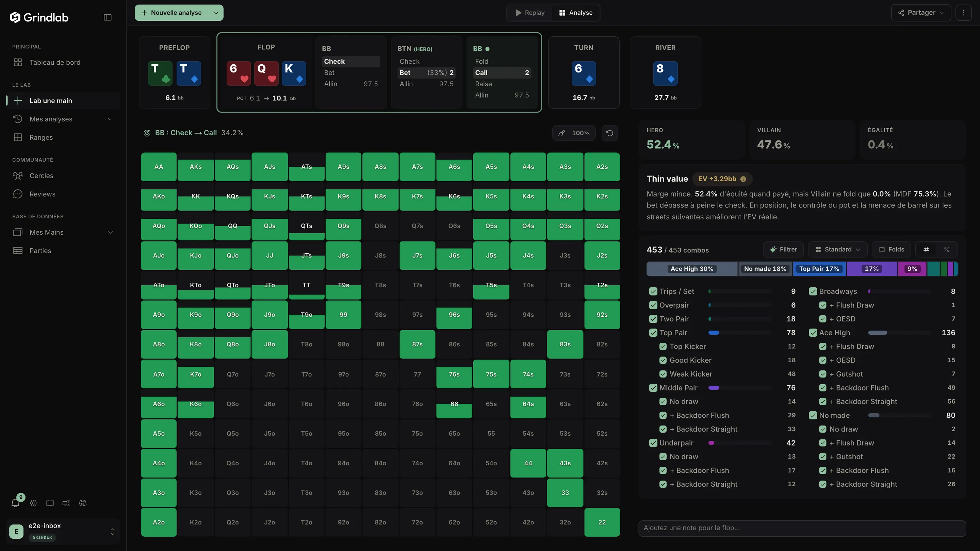Collapse the sidebar panel icon
Viewport: 980px width, 551px height.
click(x=108, y=17)
